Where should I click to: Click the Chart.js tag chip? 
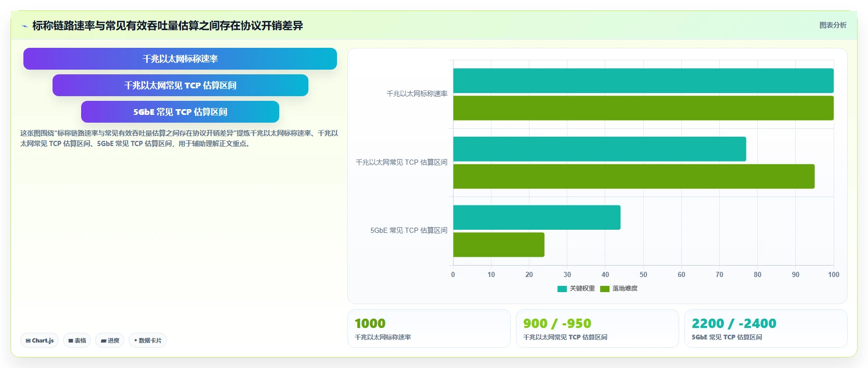click(x=40, y=340)
